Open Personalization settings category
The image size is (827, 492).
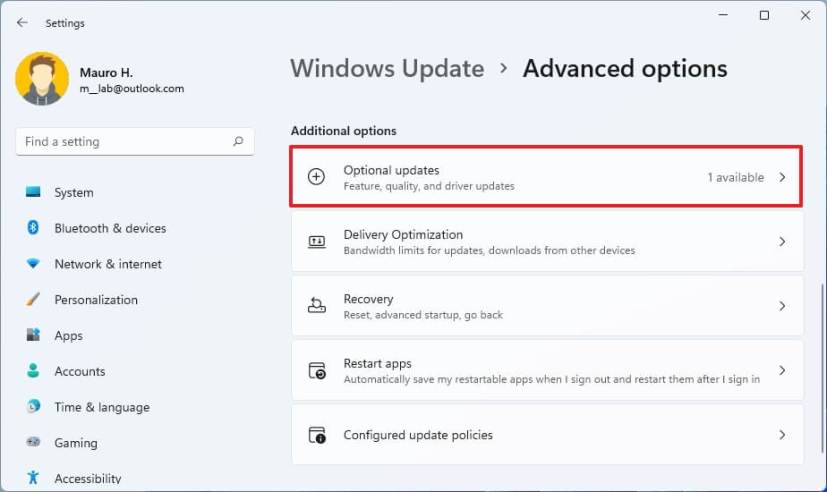pos(96,300)
